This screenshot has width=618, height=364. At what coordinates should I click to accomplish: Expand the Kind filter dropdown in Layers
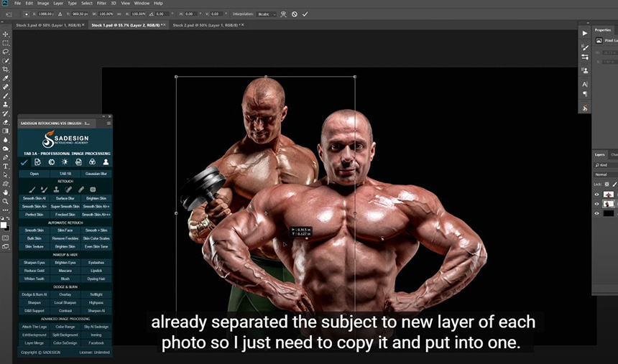coord(605,164)
